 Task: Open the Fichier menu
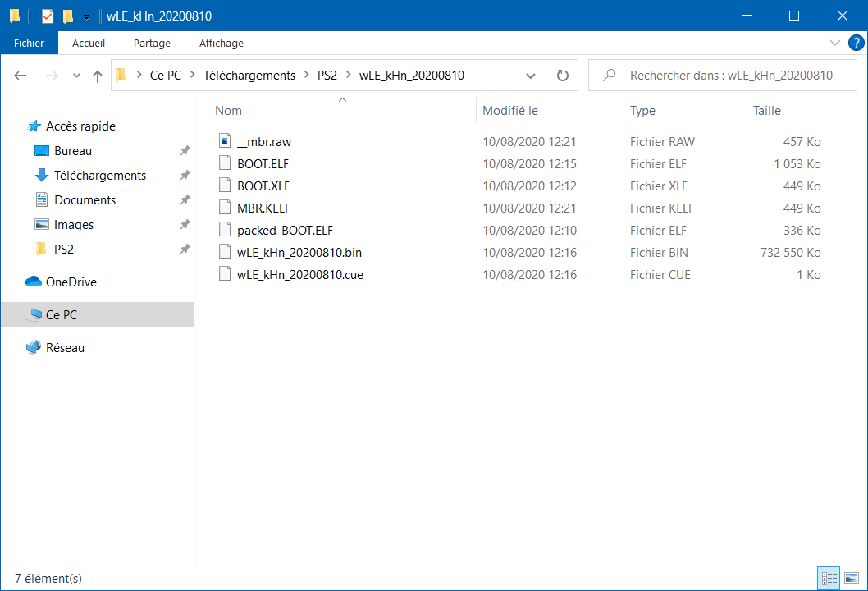pos(30,43)
